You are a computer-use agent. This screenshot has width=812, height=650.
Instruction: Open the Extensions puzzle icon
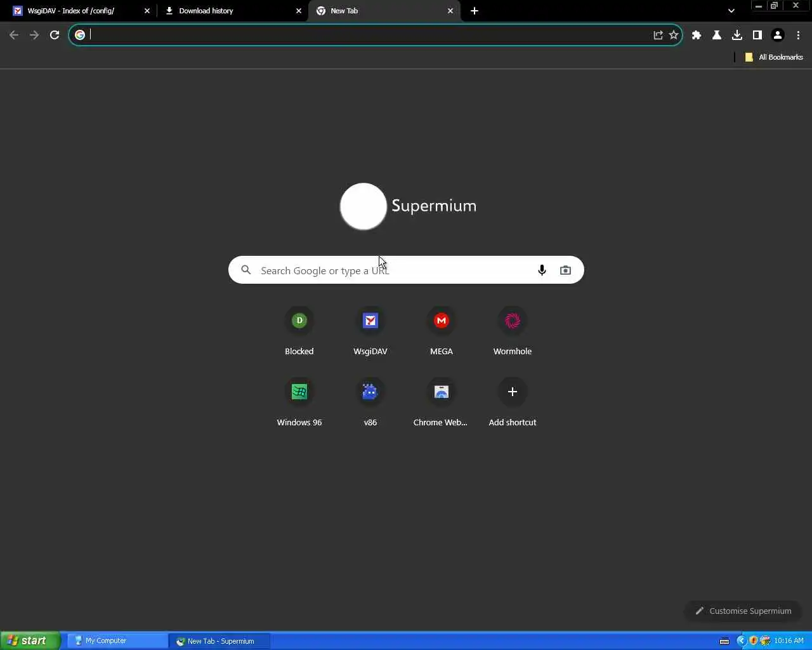tap(697, 35)
